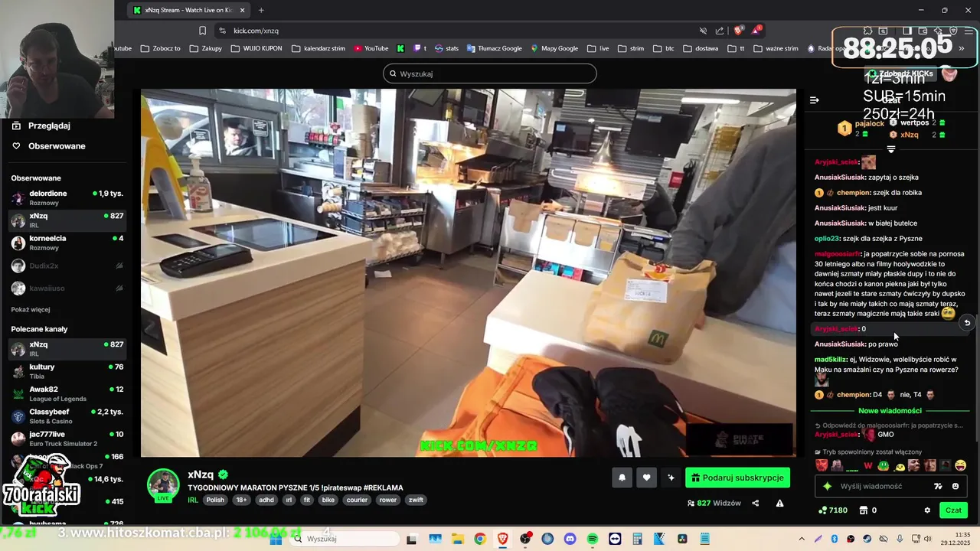Open the YouTube bookmark
The image size is (980, 551).
[x=371, y=48]
